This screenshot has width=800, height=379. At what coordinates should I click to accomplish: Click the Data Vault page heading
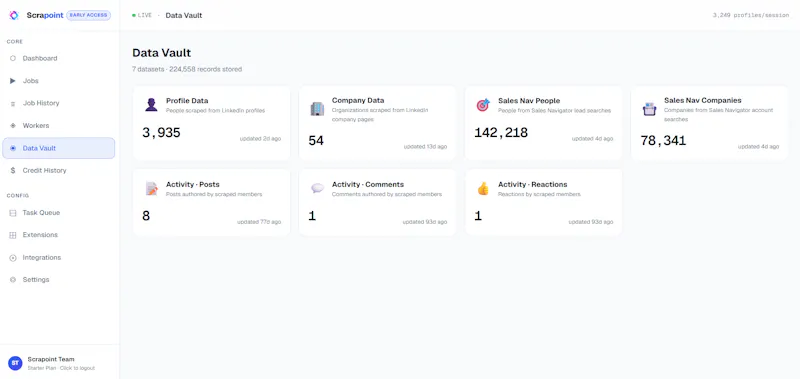[161, 53]
